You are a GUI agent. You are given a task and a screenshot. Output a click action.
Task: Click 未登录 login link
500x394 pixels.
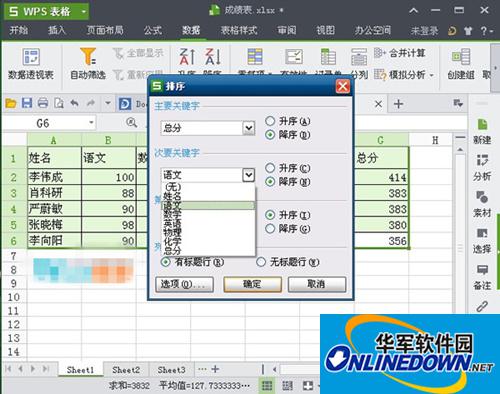[424, 31]
